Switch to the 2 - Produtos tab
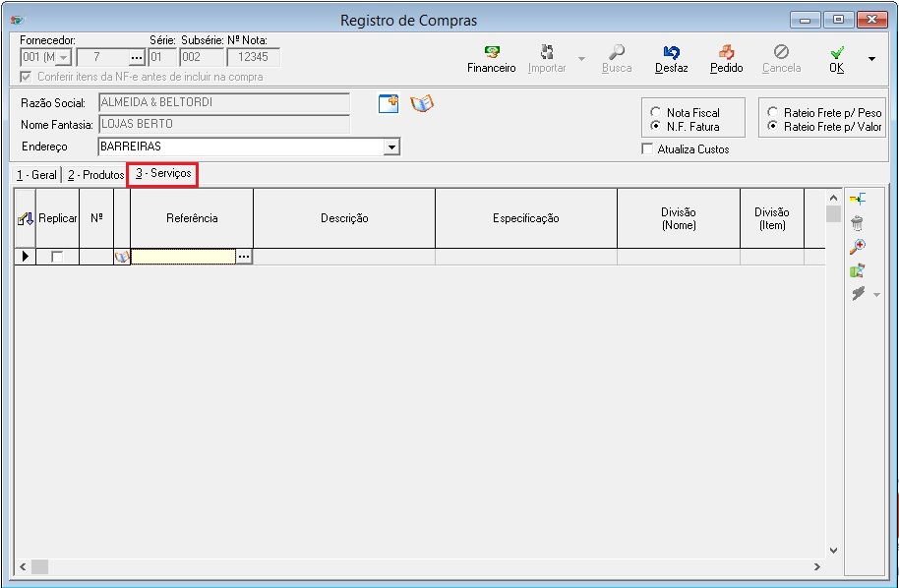Image resolution: width=899 pixels, height=588 pixels. point(95,175)
